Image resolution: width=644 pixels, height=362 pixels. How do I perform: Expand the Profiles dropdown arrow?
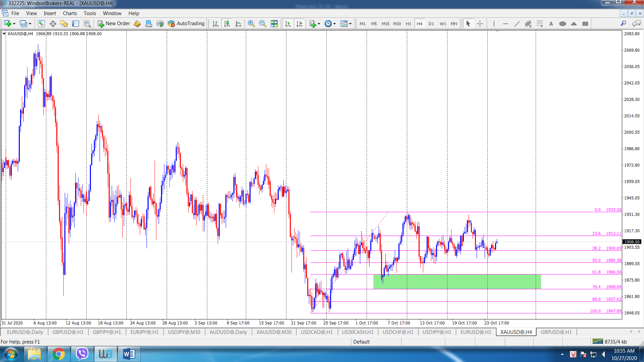tap(30, 24)
